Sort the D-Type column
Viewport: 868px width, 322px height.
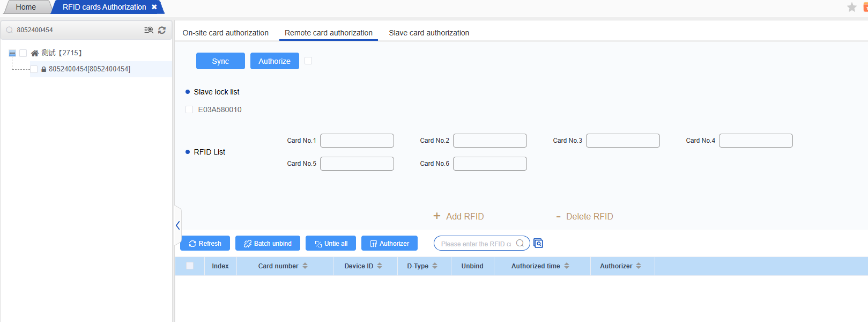pos(435,266)
